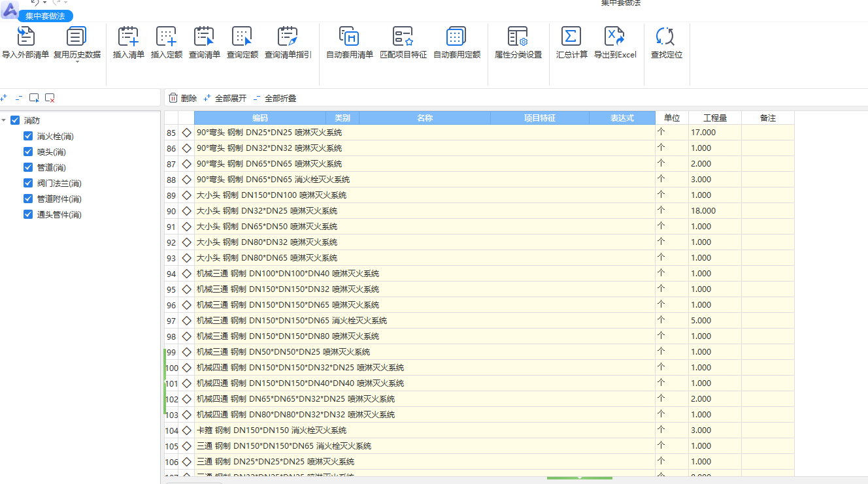Image resolution: width=868 pixels, height=484 pixels.
Task: Click 插入清单 icon
Action: (x=129, y=37)
